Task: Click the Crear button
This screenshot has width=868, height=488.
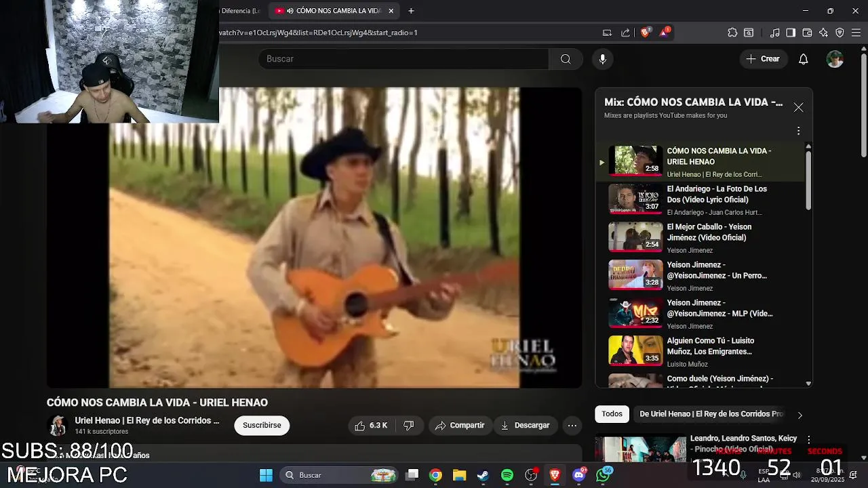Action: pyautogui.click(x=763, y=59)
